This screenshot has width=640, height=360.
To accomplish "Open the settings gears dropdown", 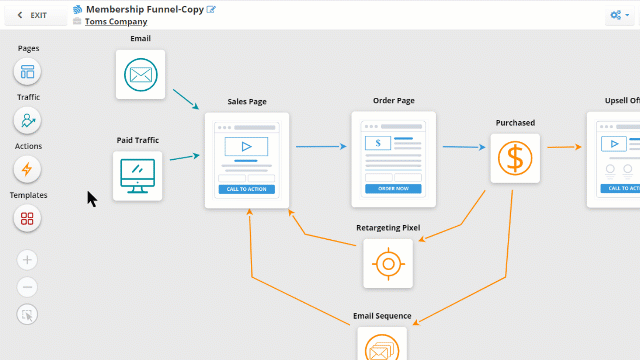I will 620,15.
